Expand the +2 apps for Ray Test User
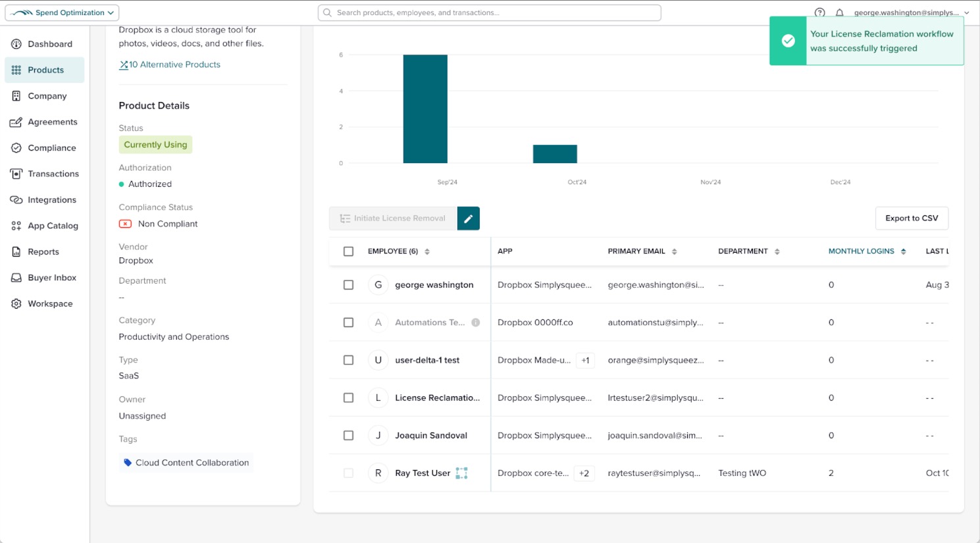Image resolution: width=980 pixels, height=543 pixels. pyautogui.click(x=584, y=473)
